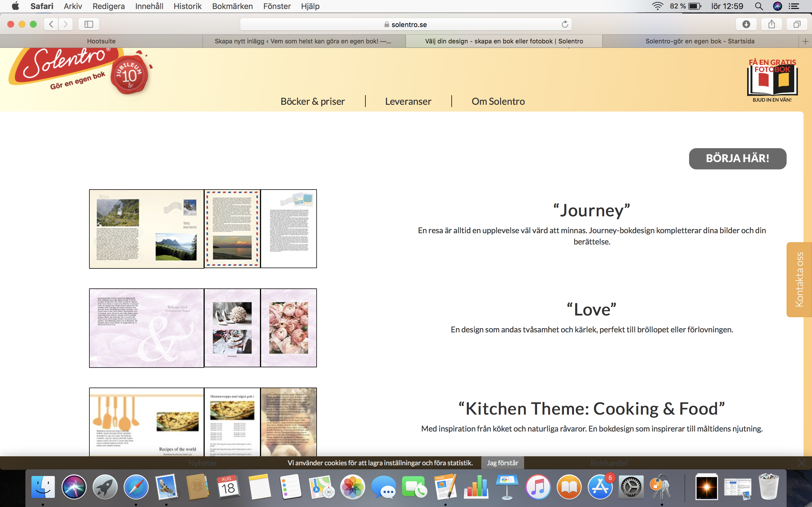Open the Historik menu
Image resolution: width=812 pixels, height=507 pixels.
pos(187,6)
